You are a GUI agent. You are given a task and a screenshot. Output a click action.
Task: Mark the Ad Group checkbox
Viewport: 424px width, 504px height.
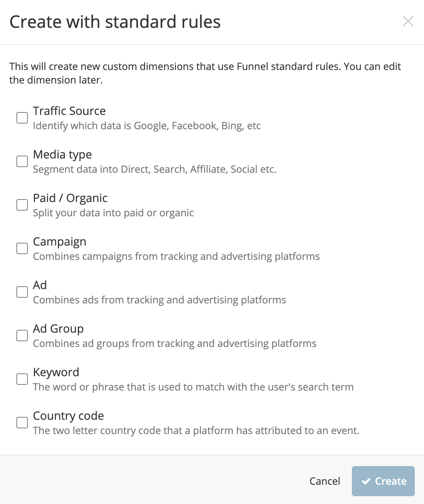(22, 336)
